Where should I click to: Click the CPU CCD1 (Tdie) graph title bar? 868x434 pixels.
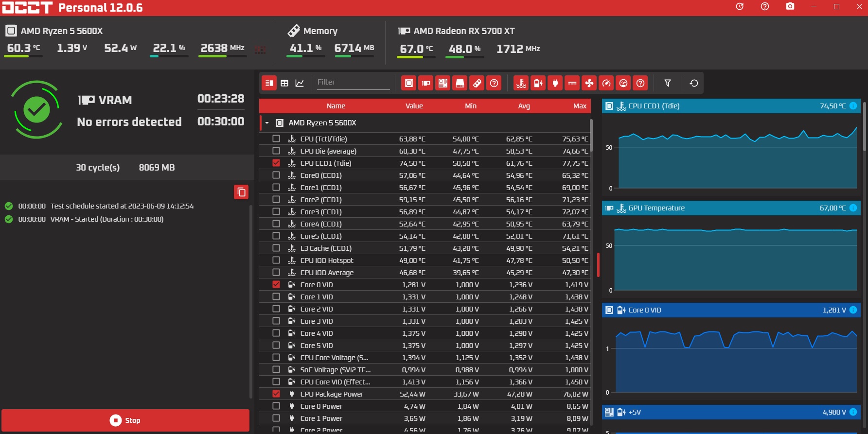pos(731,106)
